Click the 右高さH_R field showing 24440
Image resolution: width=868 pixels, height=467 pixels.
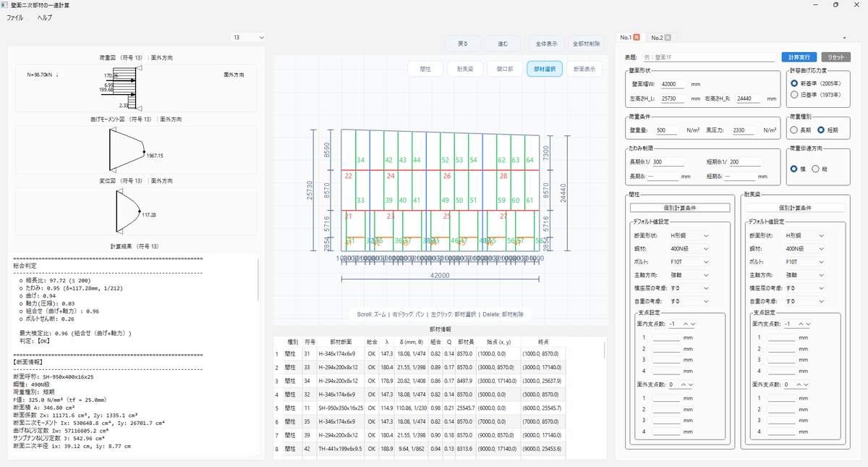click(x=747, y=98)
